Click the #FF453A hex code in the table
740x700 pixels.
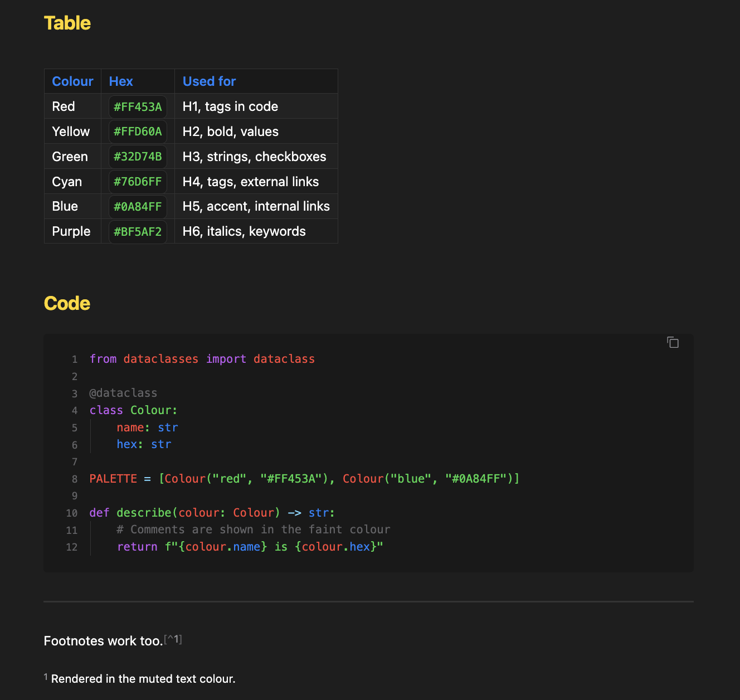click(x=138, y=106)
